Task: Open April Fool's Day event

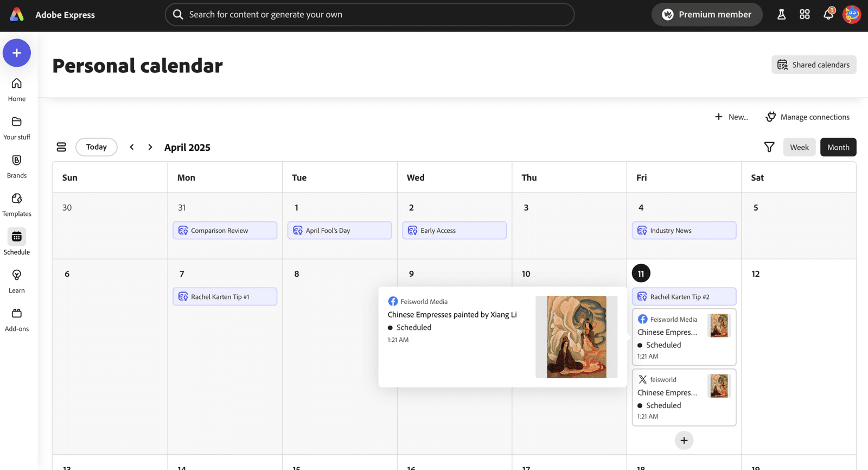Action: coord(340,230)
